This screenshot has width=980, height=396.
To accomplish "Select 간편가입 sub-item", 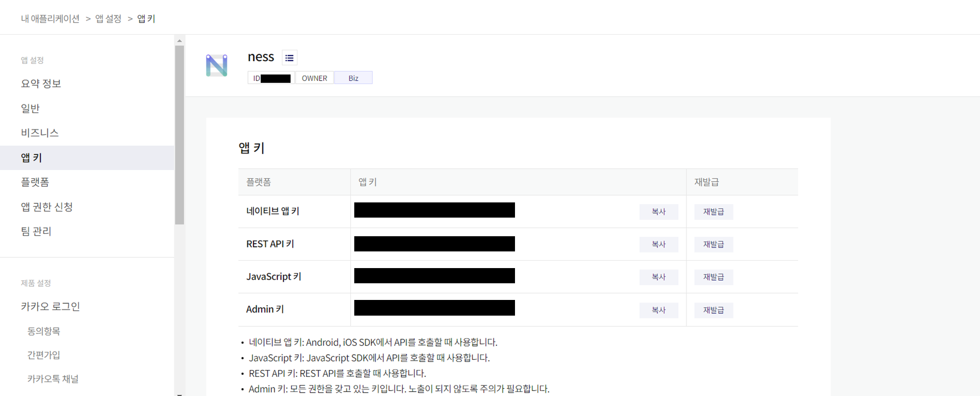I will click(x=44, y=355).
